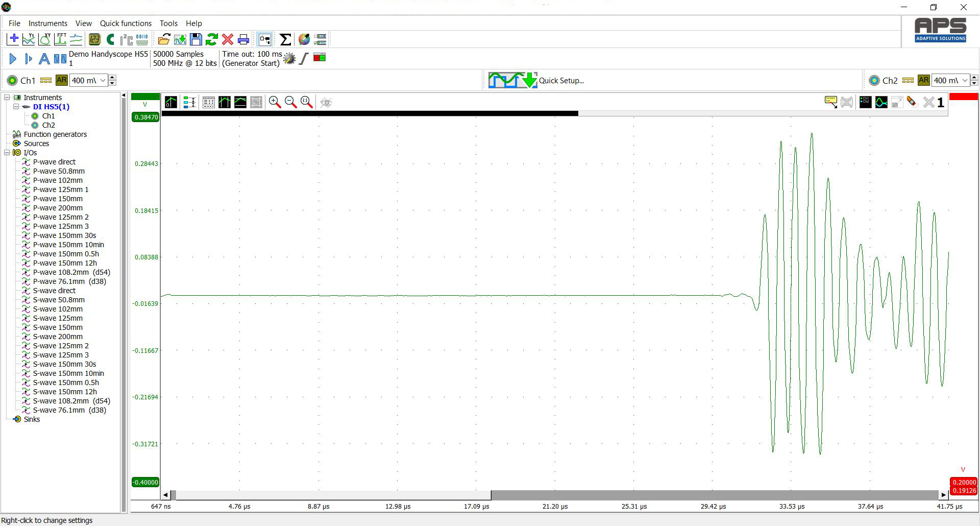Open the Tools menu

click(x=168, y=23)
